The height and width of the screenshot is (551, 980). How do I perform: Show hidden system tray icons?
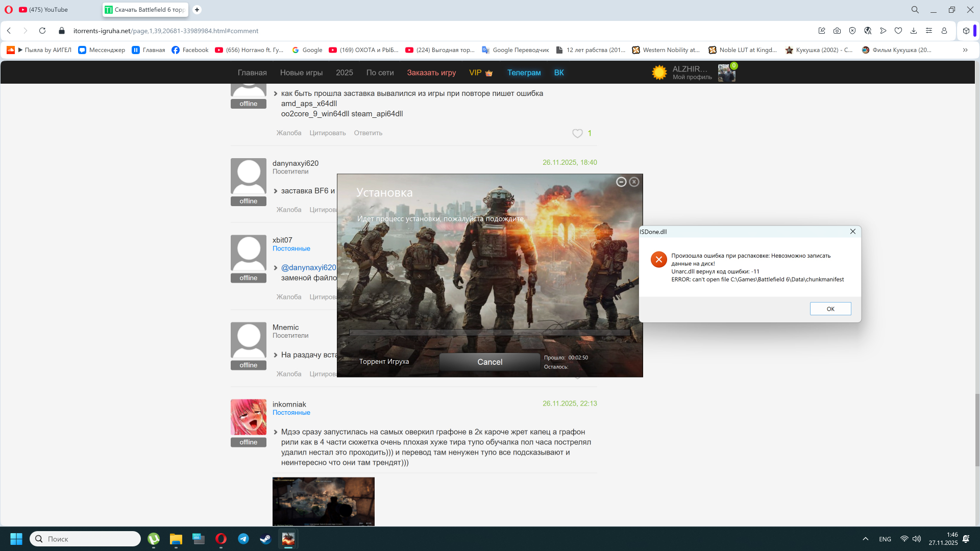(866, 539)
